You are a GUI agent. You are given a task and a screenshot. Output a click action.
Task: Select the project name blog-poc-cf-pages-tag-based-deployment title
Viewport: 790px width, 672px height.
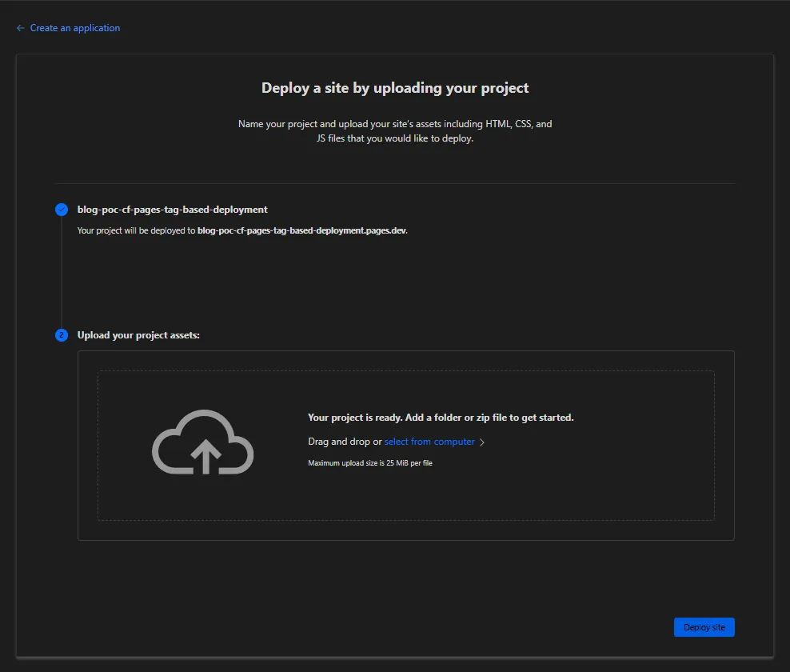(172, 210)
